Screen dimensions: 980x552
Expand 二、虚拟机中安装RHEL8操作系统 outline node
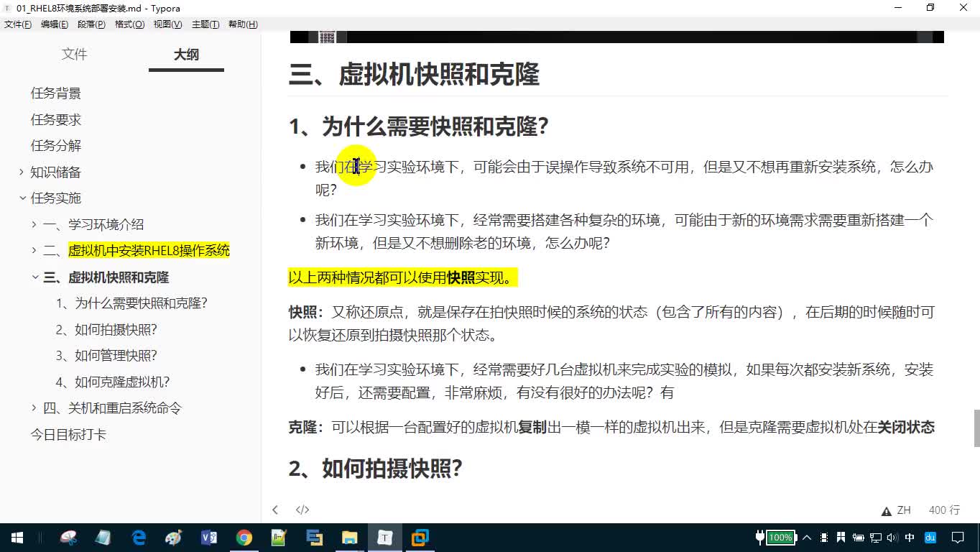(34, 250)
